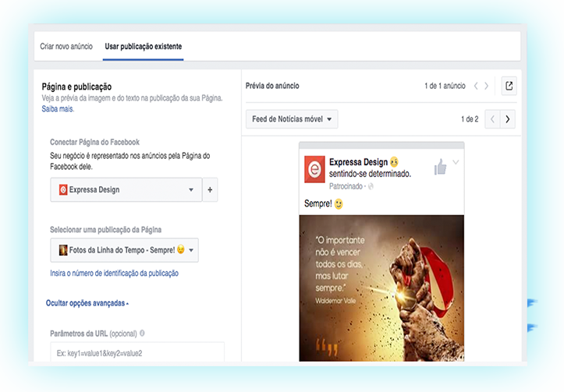This screenshot has width=564, height=392.
Task: Open the Saiba mais link
Action: point(58,109)
